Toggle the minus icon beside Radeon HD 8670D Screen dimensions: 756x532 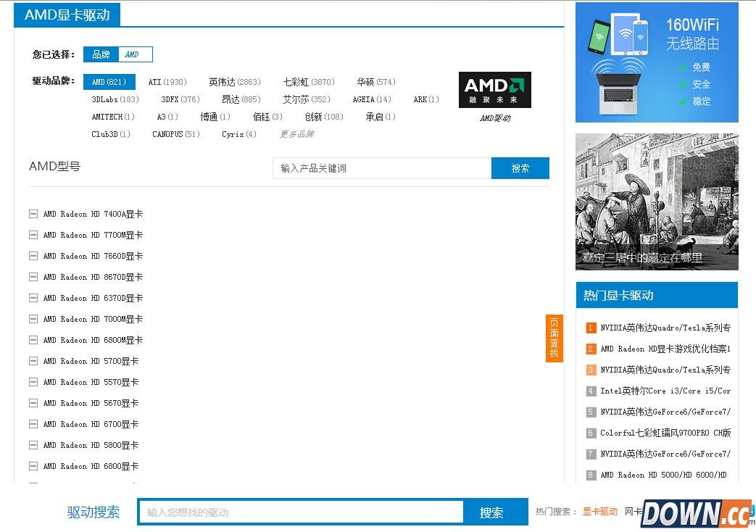33,277
